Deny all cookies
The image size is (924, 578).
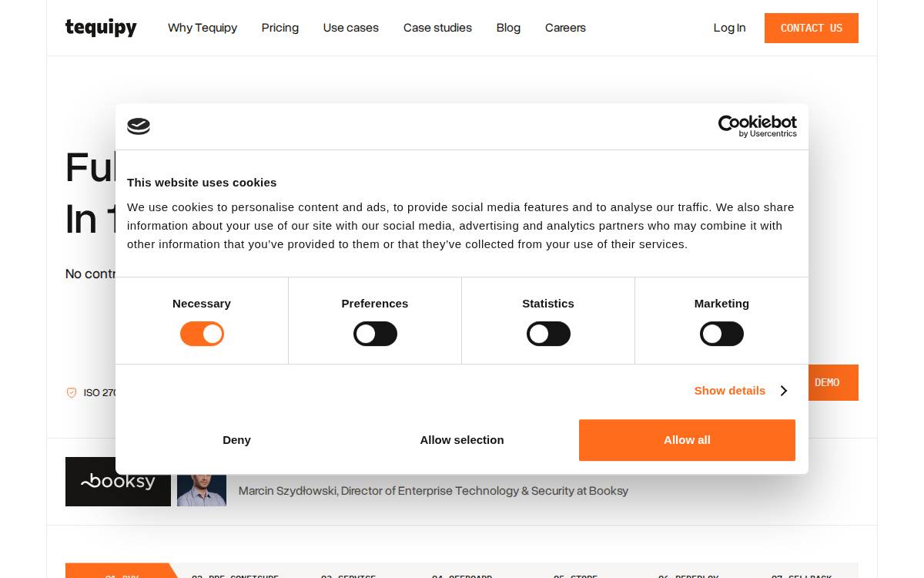point(236,440)
